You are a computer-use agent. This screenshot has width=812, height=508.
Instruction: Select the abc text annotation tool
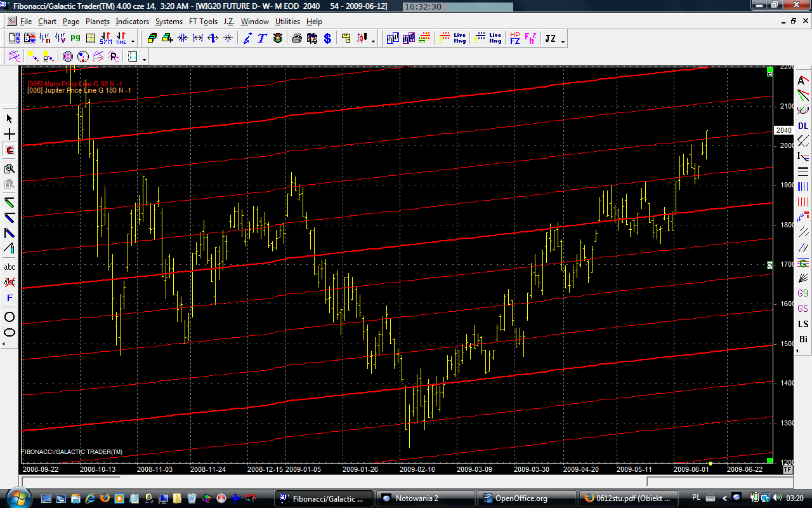click(10, 267)
